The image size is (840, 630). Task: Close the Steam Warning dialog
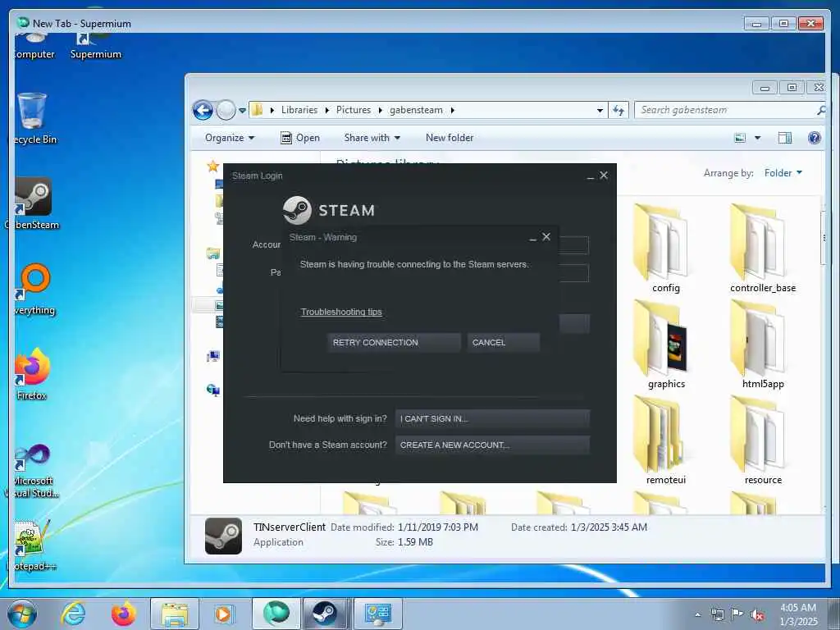tap(546, 237)
